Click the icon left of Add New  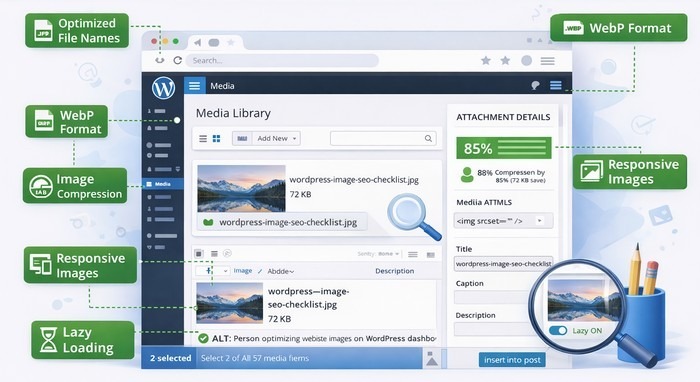pos(242,138)
